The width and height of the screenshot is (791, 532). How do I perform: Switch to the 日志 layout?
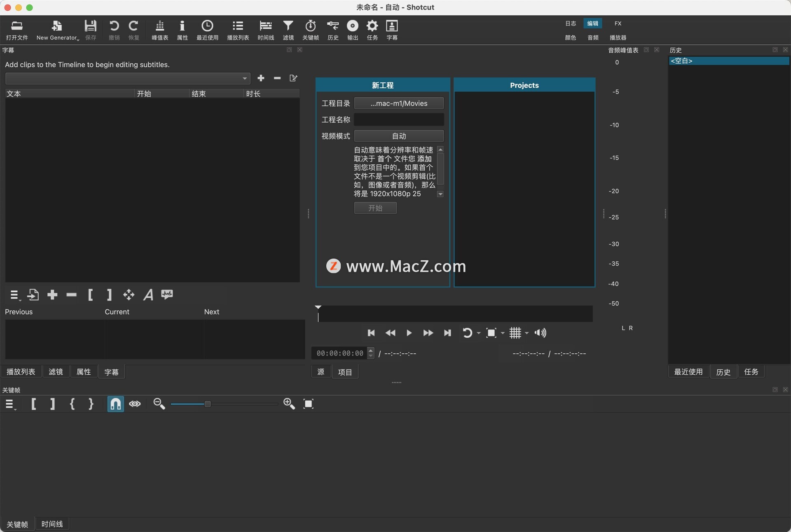pyautogui.click(x=571, y=23)
